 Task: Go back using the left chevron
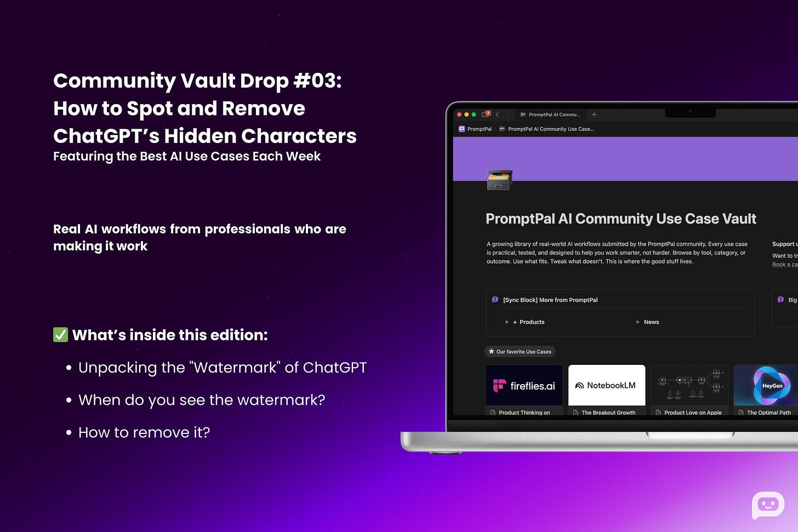[x=497, y=115]
